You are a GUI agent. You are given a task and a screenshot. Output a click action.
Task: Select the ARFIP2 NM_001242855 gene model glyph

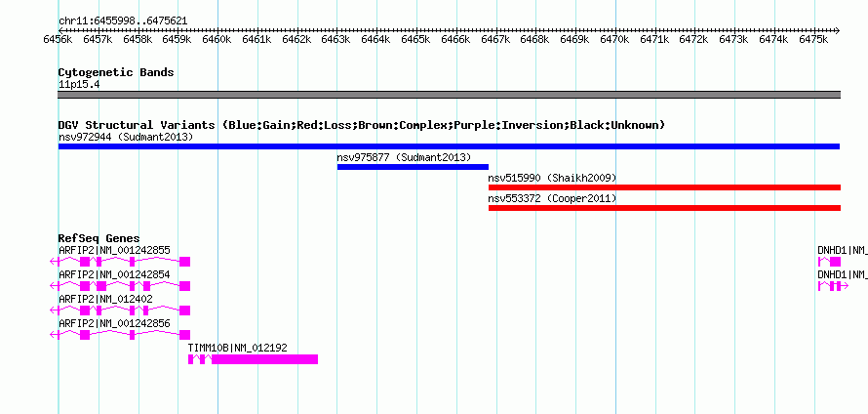click(120, 262)
